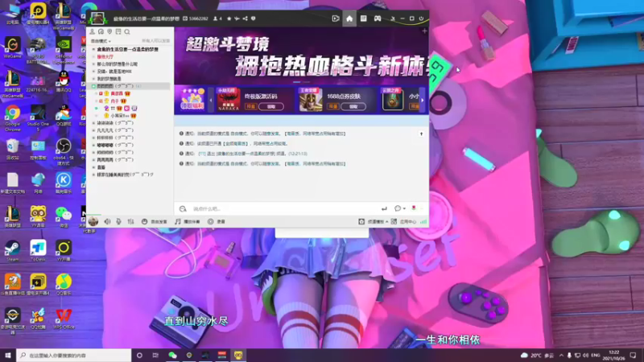Screen dimensions: 644x362
Task: Expand the 冉冉冉冉 sub-channel
Action: pos(93,160)
